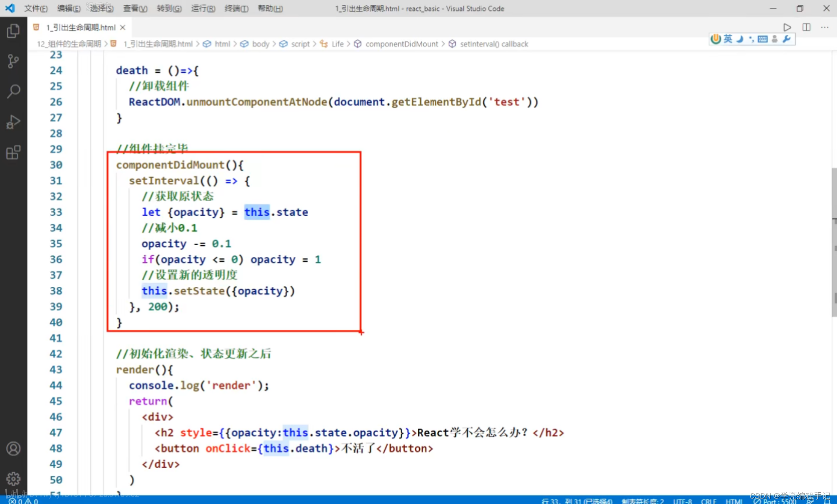Toggle the Debug icon in sidebar
The width and height of the screenshot is (837, 504).
tap(13, 122)
